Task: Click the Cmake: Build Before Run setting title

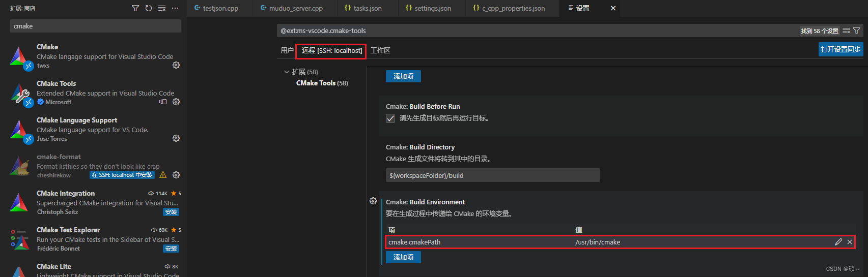Action: click(x=423, y=106)
